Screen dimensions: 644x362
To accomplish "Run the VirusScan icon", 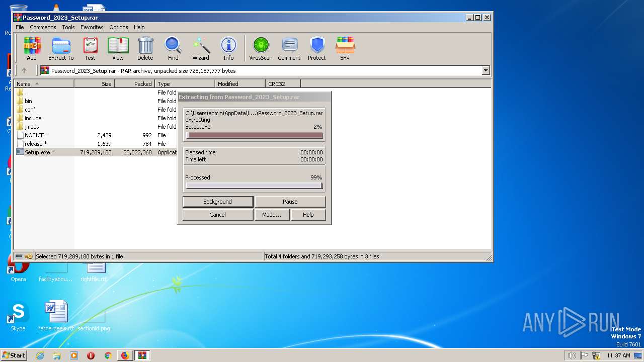I will point(261,49).
